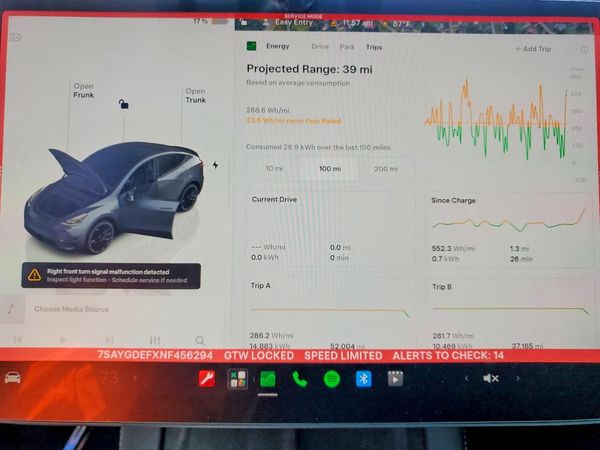Open the Trip A card

coord(330,314)
